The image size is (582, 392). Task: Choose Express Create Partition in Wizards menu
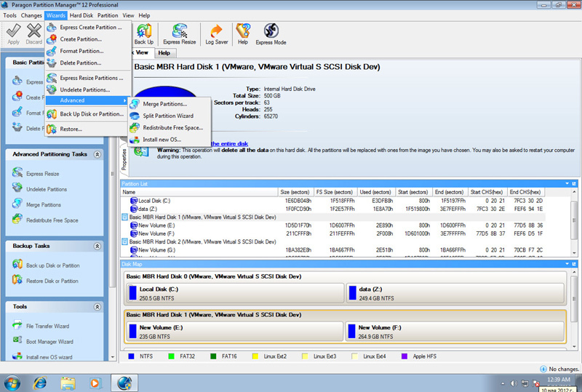(x=88, y=27)
